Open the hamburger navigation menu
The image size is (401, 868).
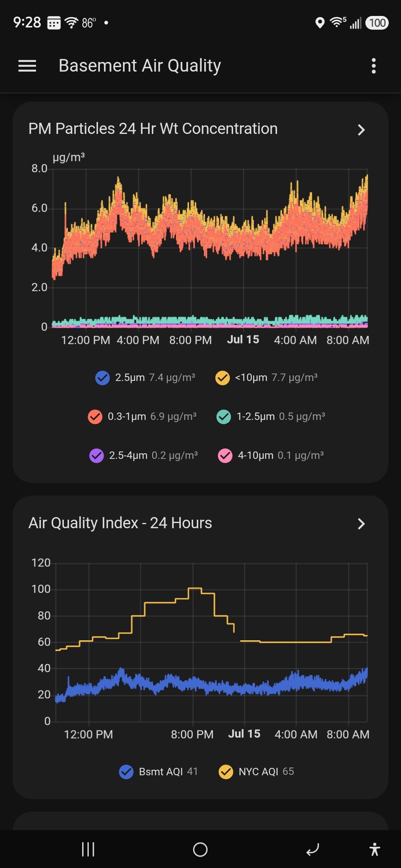pyautogui.click(x=27, y=66)
